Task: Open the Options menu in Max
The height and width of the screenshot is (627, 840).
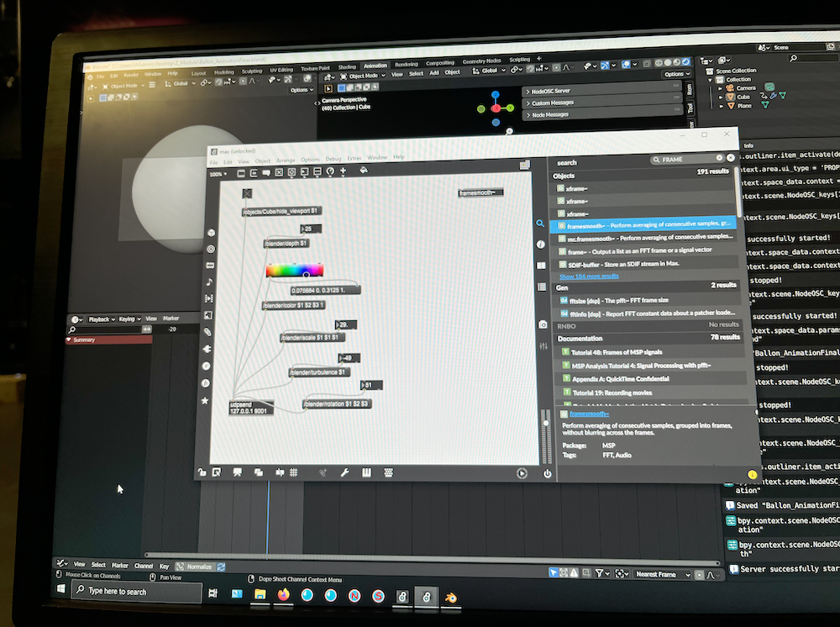Action: coord(310,160)
